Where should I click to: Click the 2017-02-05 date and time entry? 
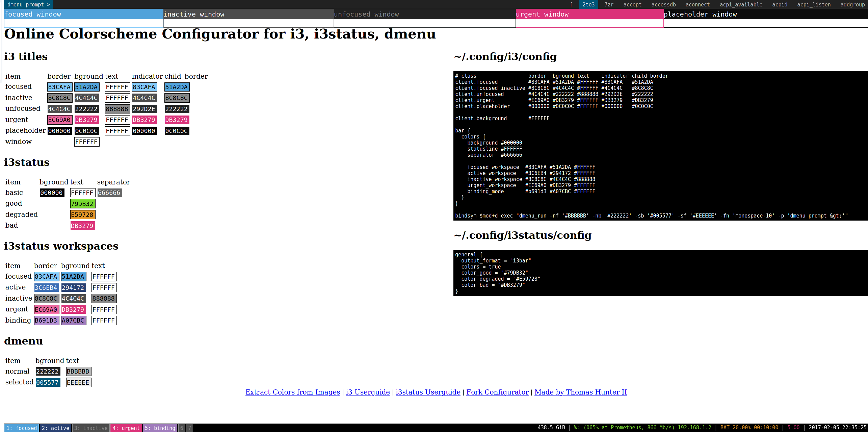(838, 428)
